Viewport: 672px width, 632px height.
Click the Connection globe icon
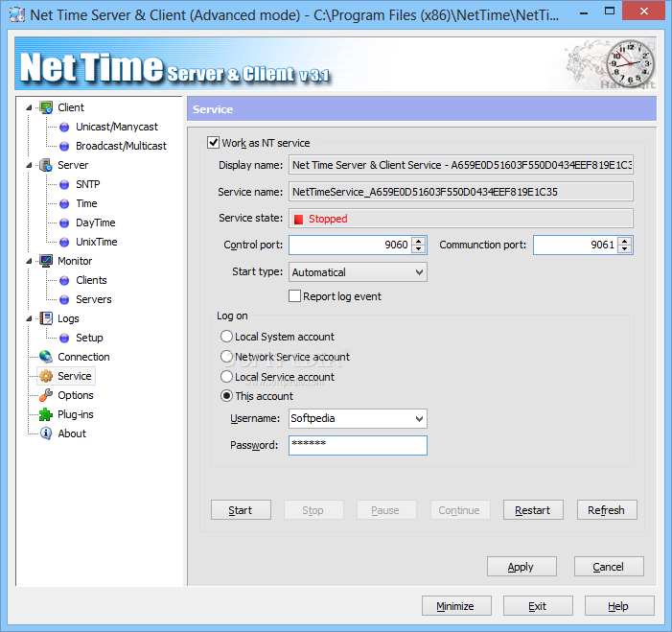pyautogui.click(x=46, y=357)
